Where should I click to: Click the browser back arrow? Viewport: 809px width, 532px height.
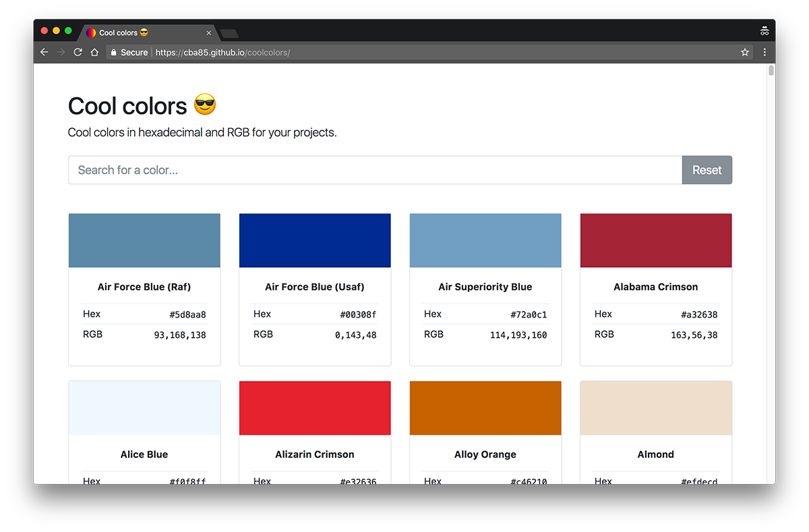pyautogui.click(x=44, y=52)
